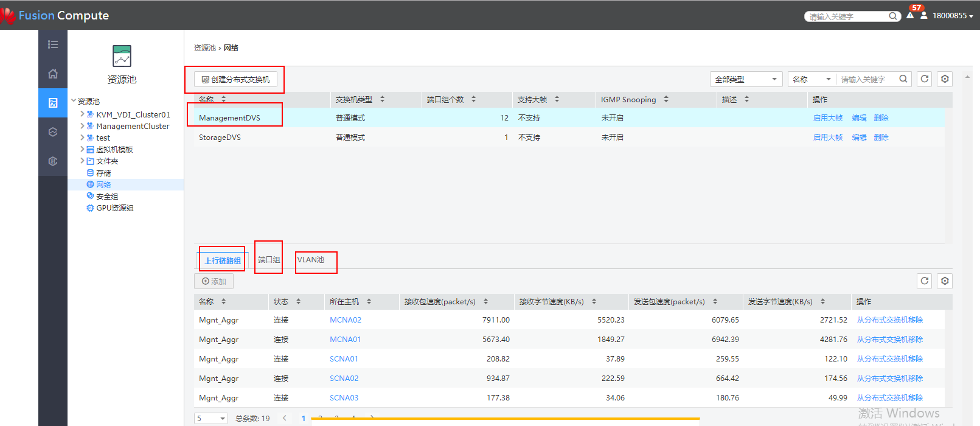Sort by 支持大帧 column arrows

(557, 99)
